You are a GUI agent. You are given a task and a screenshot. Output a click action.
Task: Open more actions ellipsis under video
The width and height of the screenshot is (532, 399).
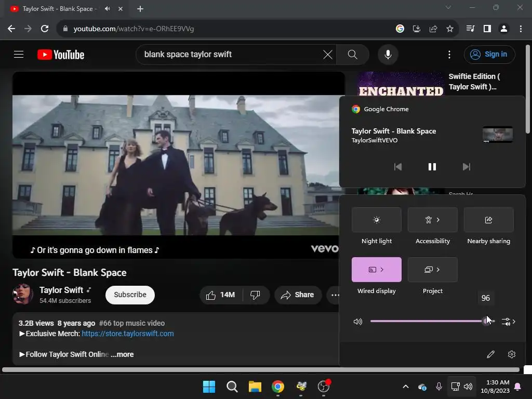coord(335,295)
